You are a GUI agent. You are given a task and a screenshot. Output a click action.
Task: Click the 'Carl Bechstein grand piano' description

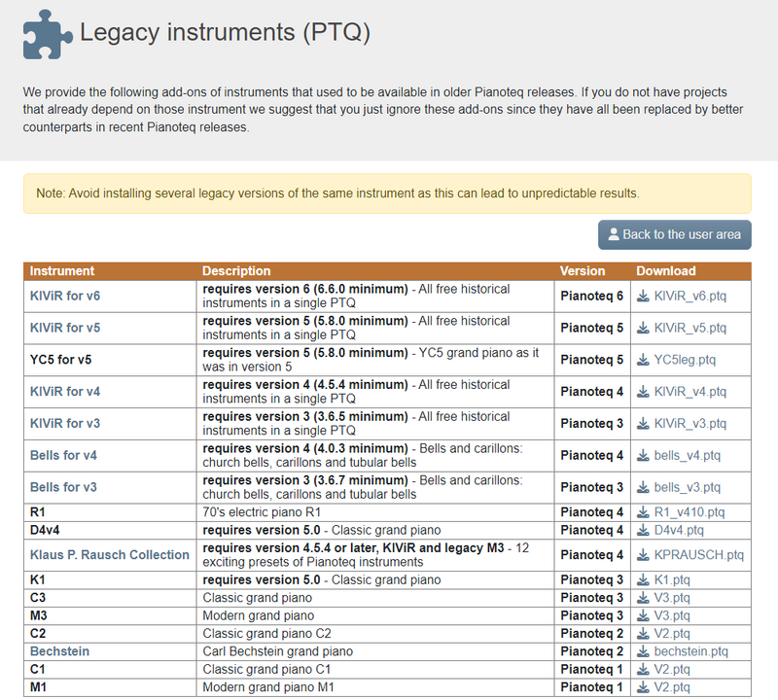278,651
